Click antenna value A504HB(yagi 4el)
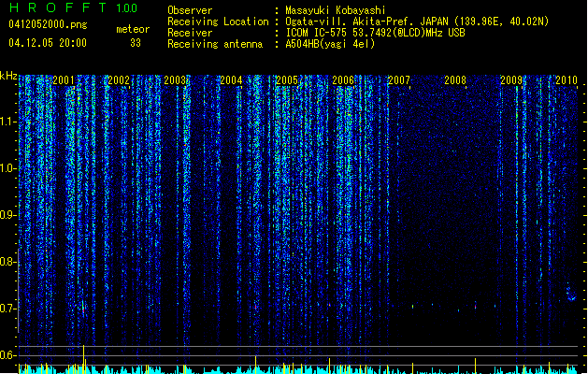This screenshot has width=588, height=374. (x=330, y=44)
